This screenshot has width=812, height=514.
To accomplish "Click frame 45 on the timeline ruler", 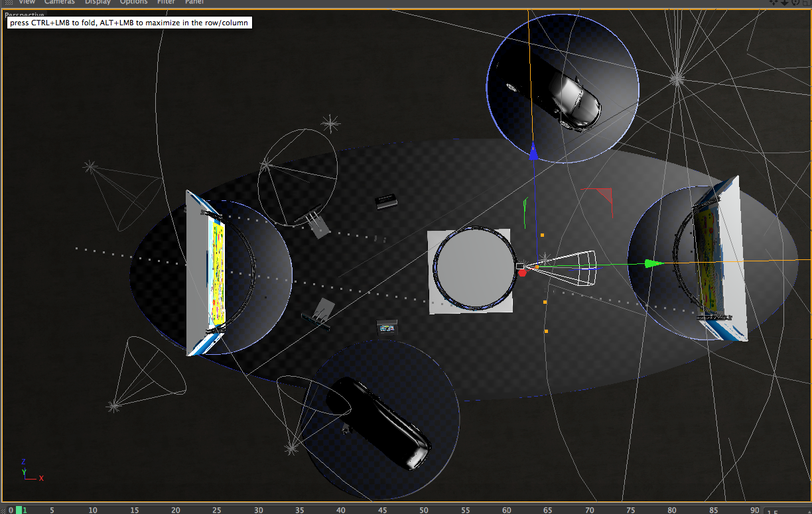I will (382, 509).
